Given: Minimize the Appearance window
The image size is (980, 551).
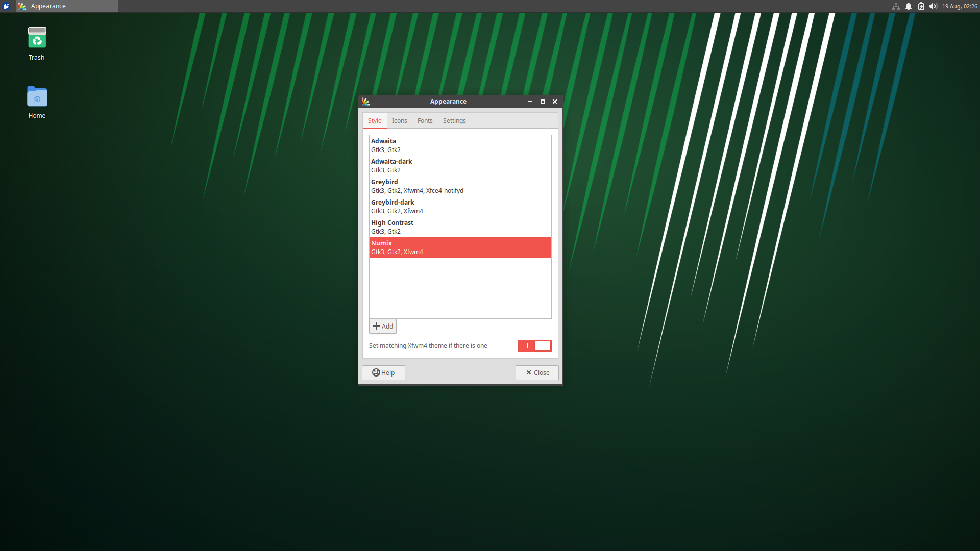Looking at the screenshot, I should (530, 102).
